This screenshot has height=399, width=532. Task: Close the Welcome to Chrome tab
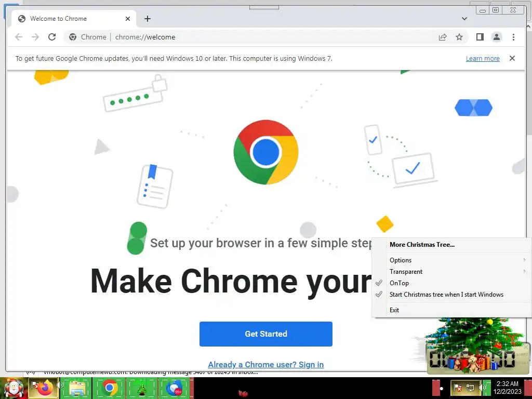pos(128,19)
